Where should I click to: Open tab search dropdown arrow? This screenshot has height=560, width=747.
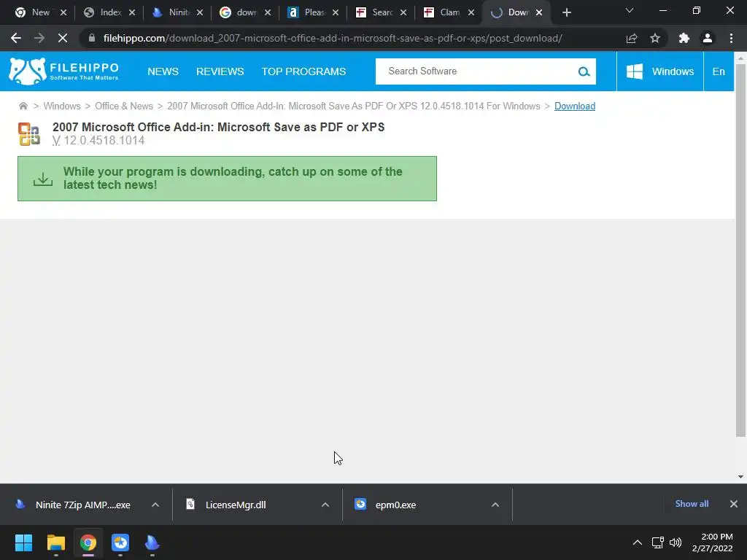pos(630,10)
